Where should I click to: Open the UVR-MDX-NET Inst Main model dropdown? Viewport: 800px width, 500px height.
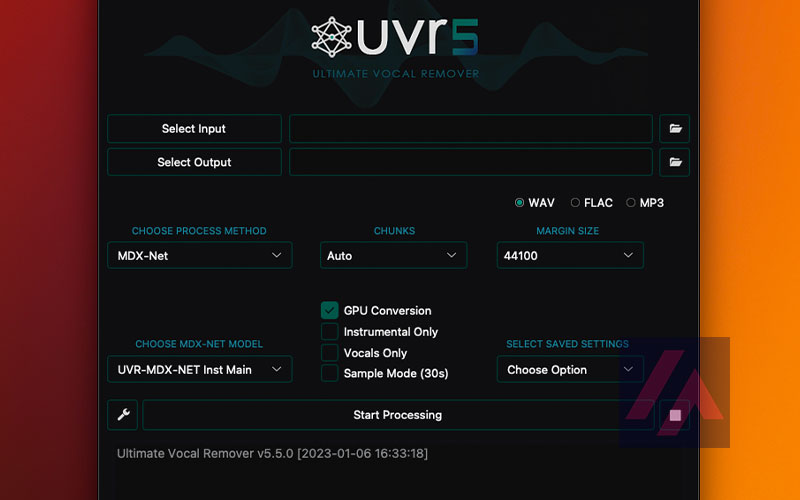(199, 369)
